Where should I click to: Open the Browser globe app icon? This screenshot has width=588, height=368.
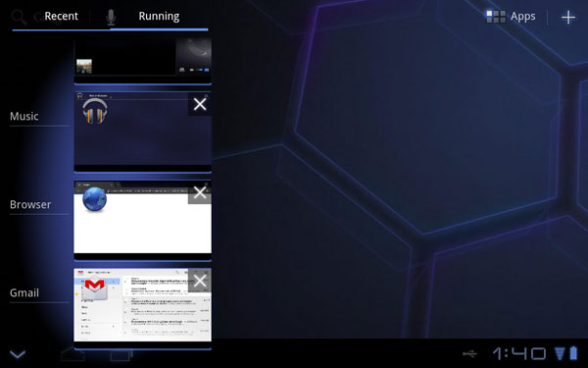94,199
